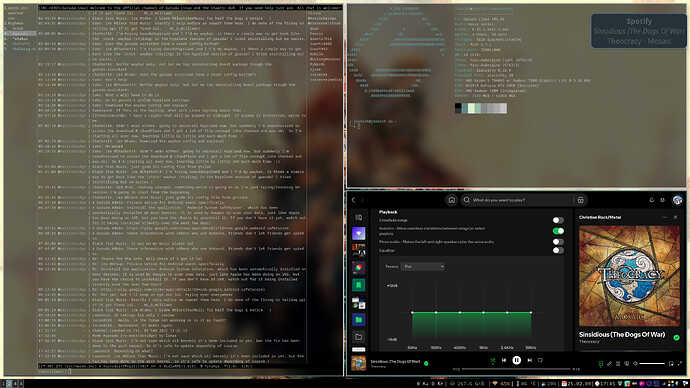Go to Spotify Home
Screen dimensions: 690x388
[x=451, y=200]
